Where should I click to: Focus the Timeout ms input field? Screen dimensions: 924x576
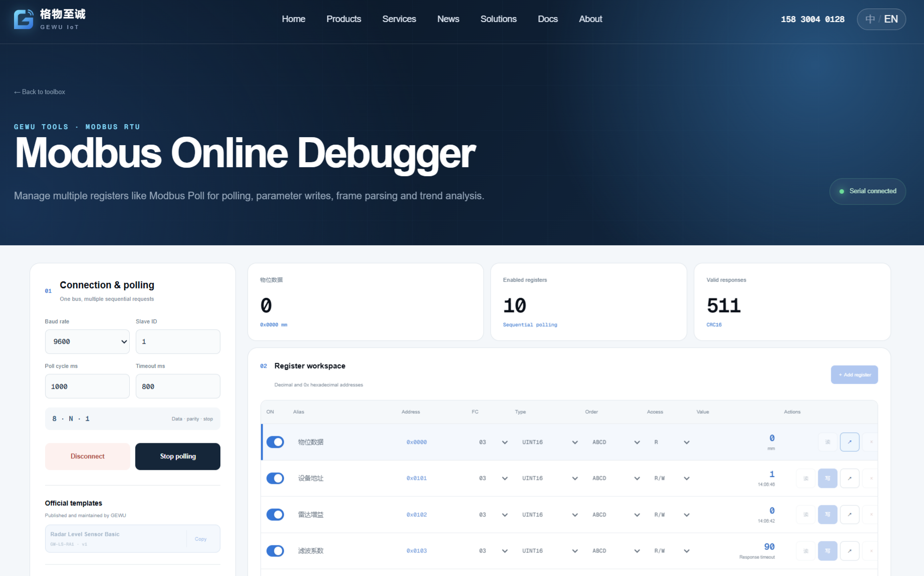(x=178, y=386)
